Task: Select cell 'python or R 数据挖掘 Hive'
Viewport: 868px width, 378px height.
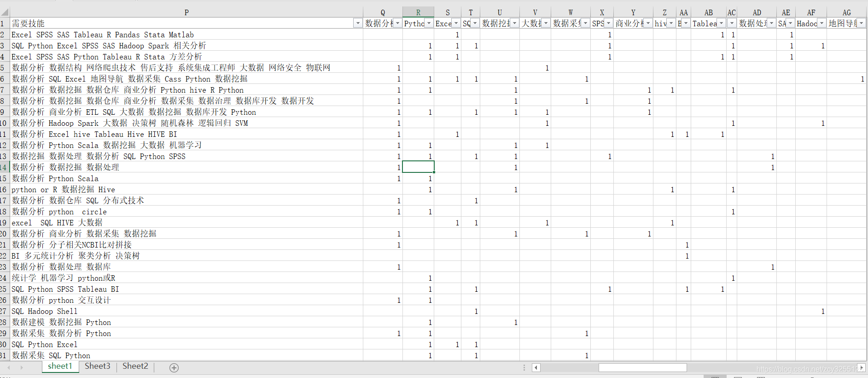Action: [186, 189]
